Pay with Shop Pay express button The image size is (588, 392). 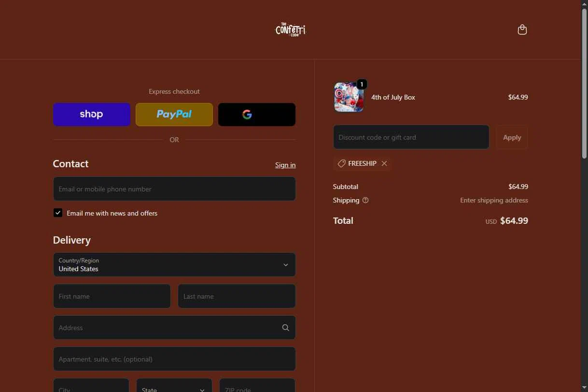92,115
